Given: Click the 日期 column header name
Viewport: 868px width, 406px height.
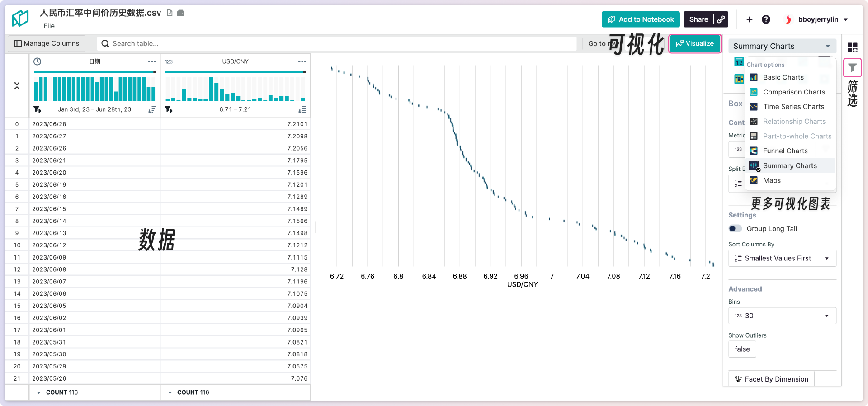Looking at the screenshot, I should pos(94,61).
